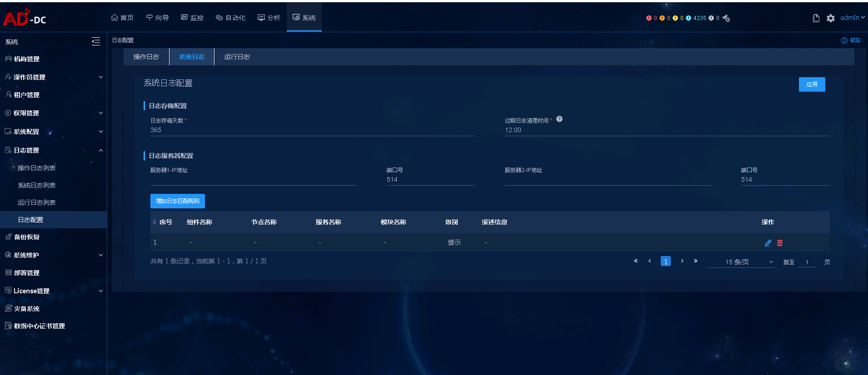Viewport: 868px width, 375px height.
Task: Click the help question mark icon
Action: coord(844,40)
